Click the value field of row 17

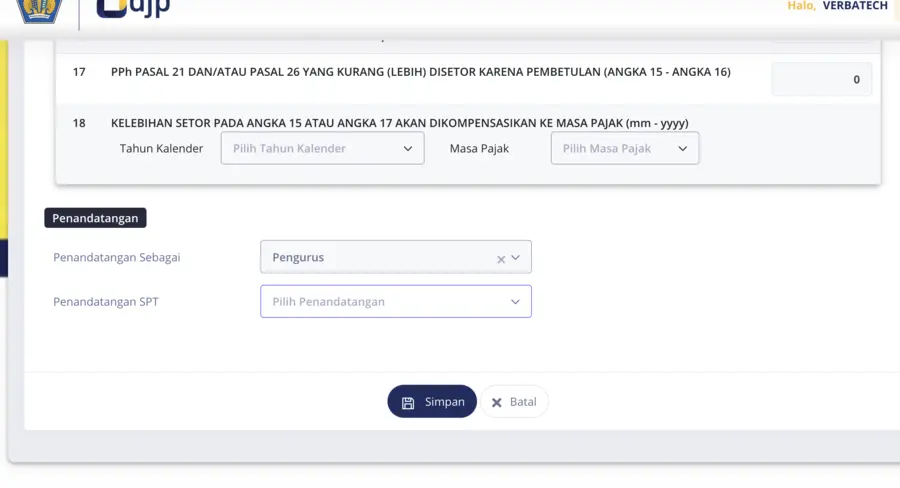821,79
